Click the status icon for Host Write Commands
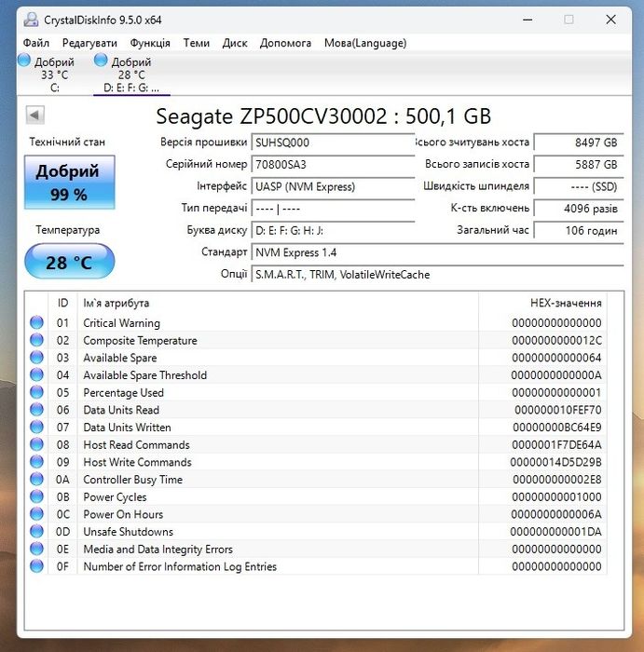The height and width of the screenshot is (652, 644). pyautogui.click(x=36, y=462)
